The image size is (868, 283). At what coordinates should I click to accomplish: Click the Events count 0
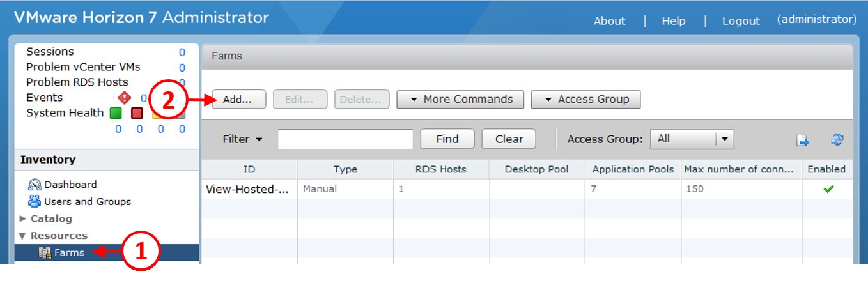144,98
